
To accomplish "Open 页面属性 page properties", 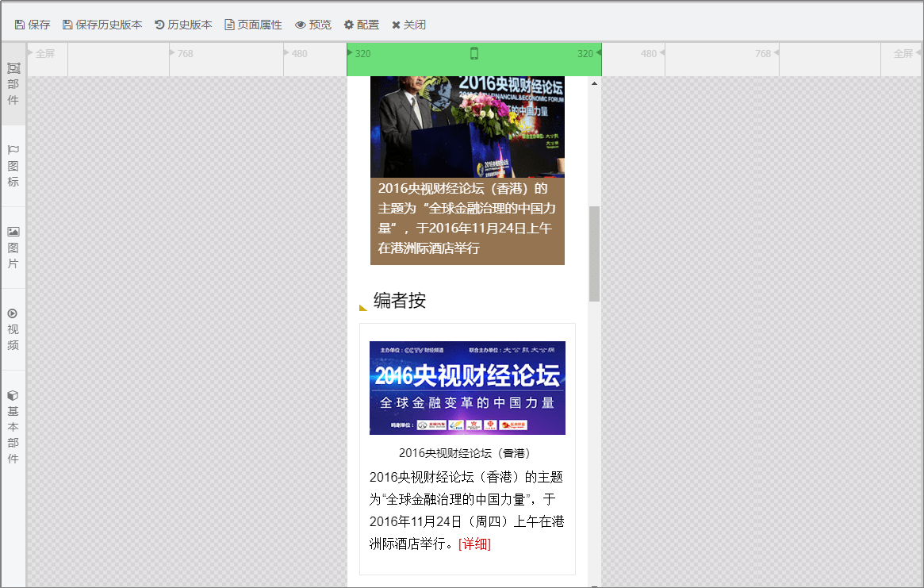I will coord(255,24).
